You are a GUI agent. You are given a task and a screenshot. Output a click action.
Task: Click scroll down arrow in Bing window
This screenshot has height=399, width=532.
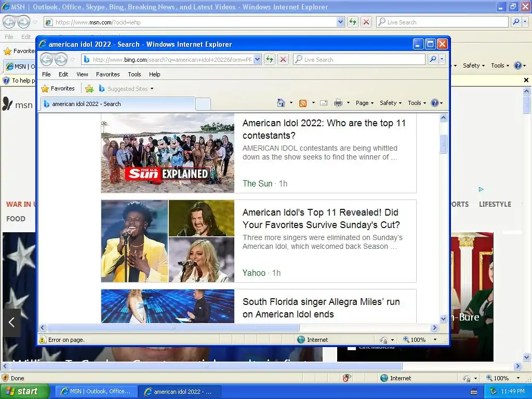tap(443, 318)
